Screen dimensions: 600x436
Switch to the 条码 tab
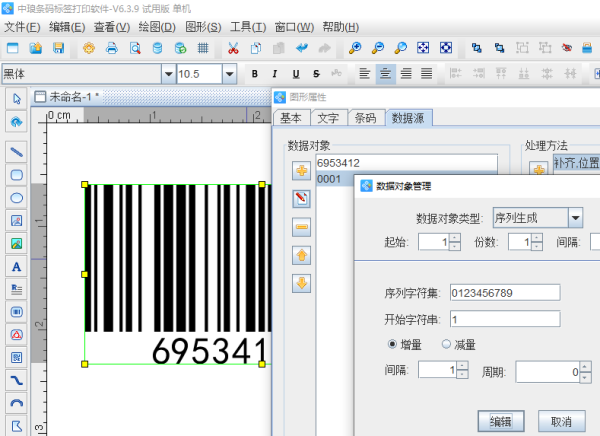365,118
